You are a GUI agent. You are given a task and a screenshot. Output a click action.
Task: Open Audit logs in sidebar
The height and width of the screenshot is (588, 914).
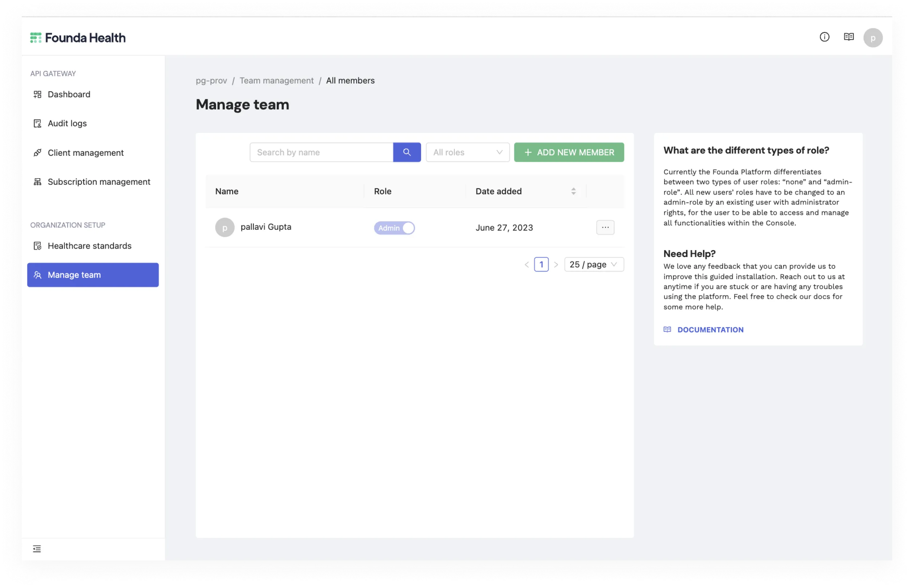click(x=67, y=123)
